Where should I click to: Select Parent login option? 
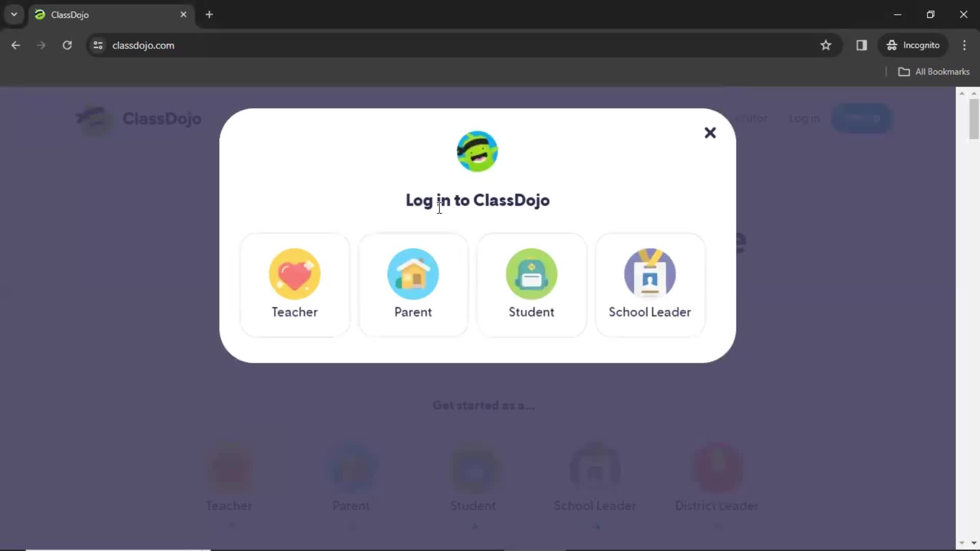click(x=412, y=283)
